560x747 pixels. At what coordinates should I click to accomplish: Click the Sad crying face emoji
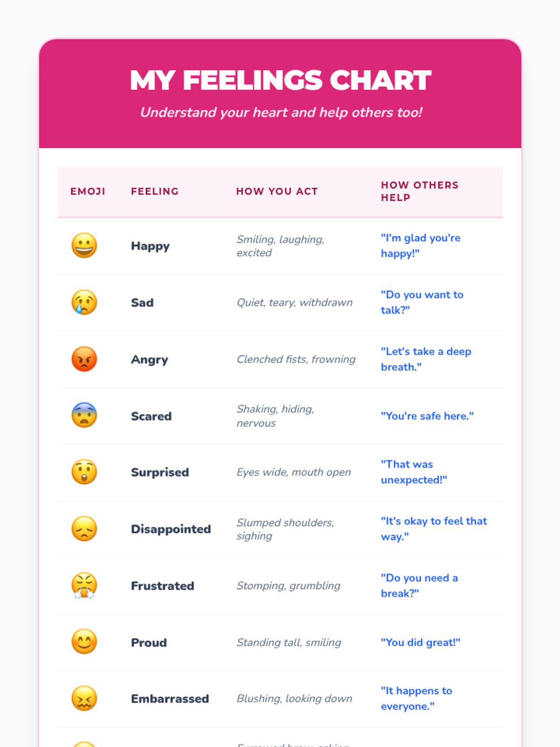point(84,303)
